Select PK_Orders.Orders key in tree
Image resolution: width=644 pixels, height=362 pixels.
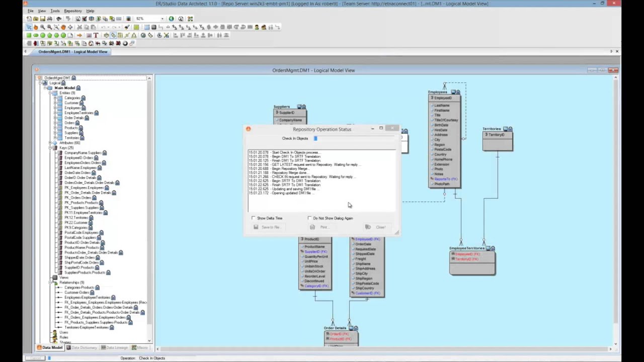[x=77, y=198]
